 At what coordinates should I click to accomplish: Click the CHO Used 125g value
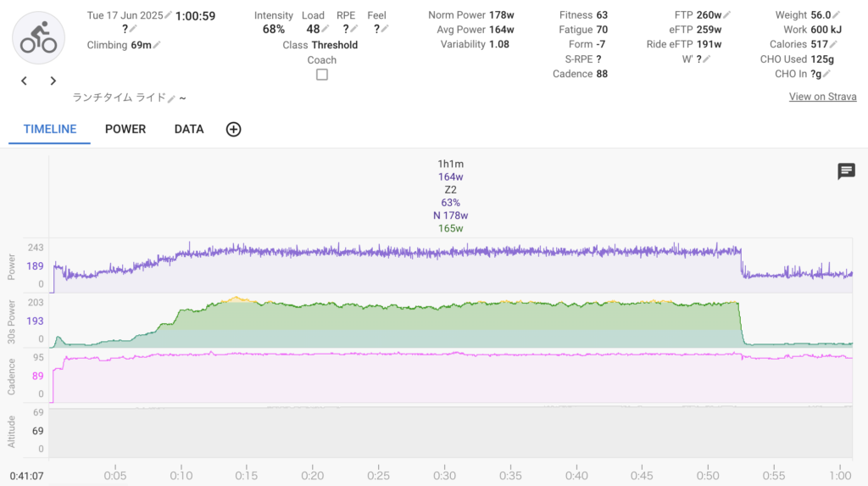point(822,59)
